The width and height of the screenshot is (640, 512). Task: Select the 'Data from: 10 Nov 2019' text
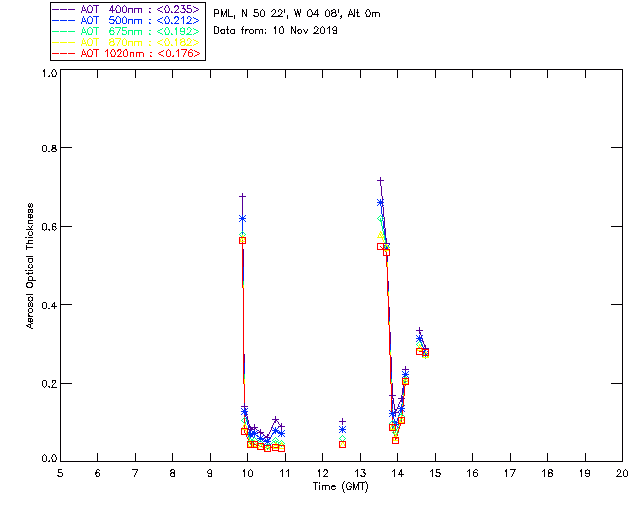[x=275, y=31]
